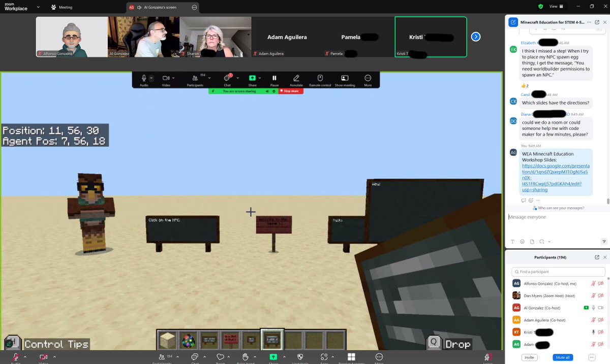
Task: Open Host tools shield in bottom toolbar
Action: 300,357
